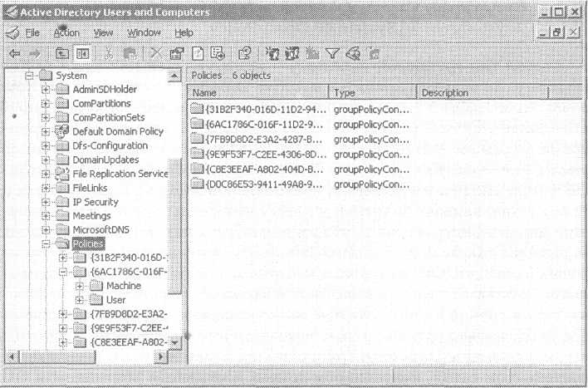
Task: Click the Refresh toolbar icon
Action: coord(198,54)
